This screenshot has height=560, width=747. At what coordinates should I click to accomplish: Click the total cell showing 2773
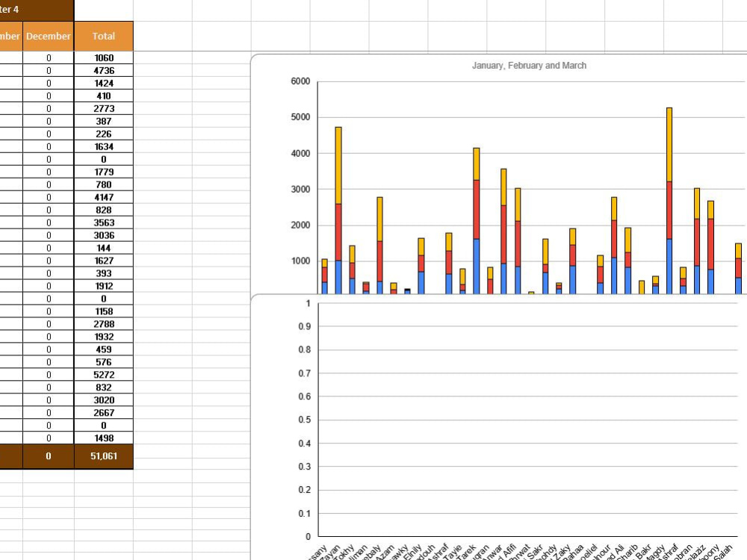(103, 108)
